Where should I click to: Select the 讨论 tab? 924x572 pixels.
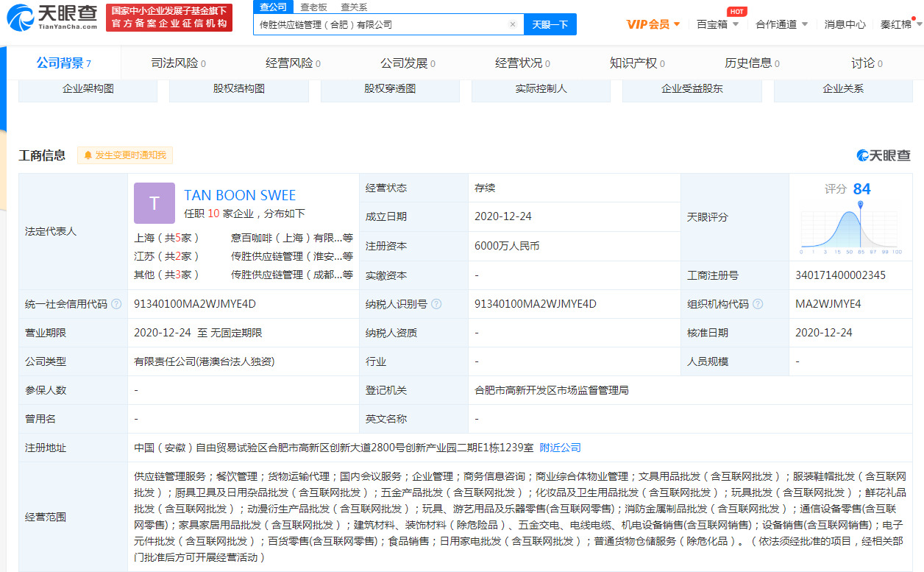pyautogui.click(x=867, y=63)
